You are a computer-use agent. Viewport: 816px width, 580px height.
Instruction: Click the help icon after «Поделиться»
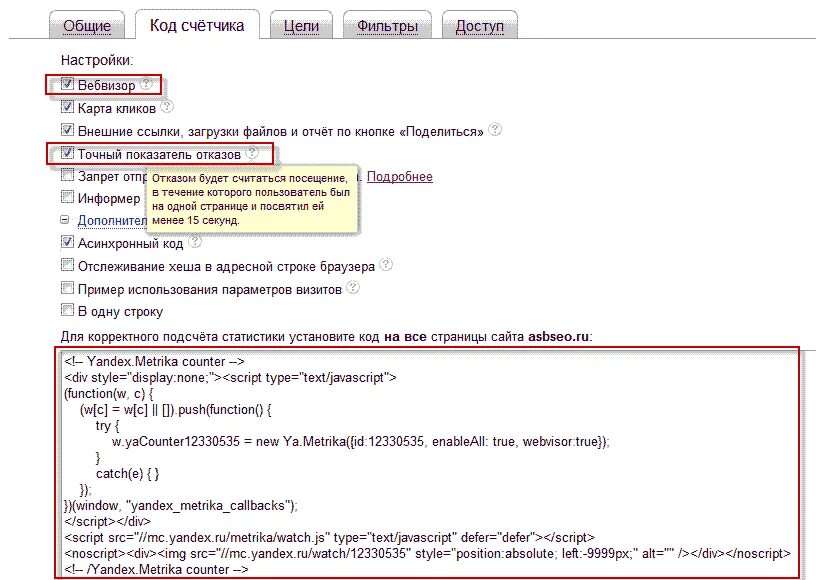(x=495, y=129)
